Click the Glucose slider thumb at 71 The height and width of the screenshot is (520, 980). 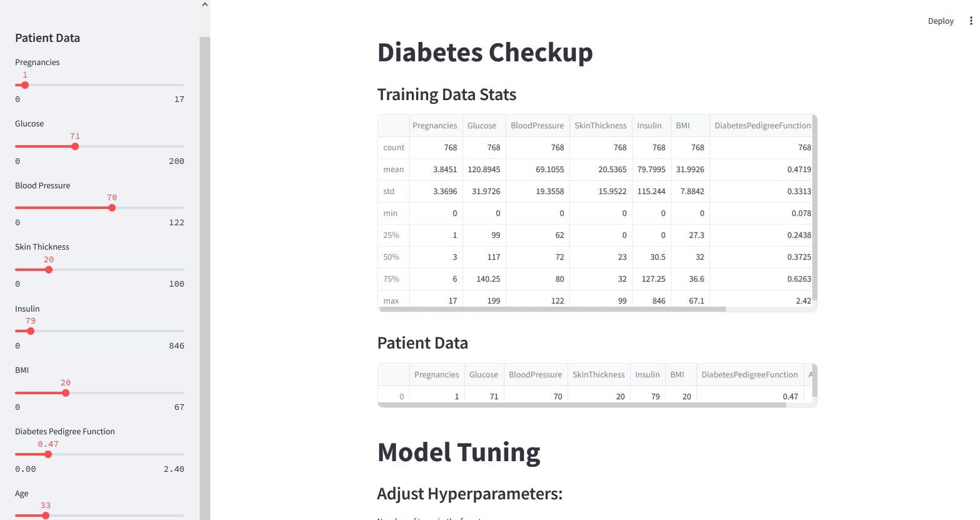click(x=75, y=146)
